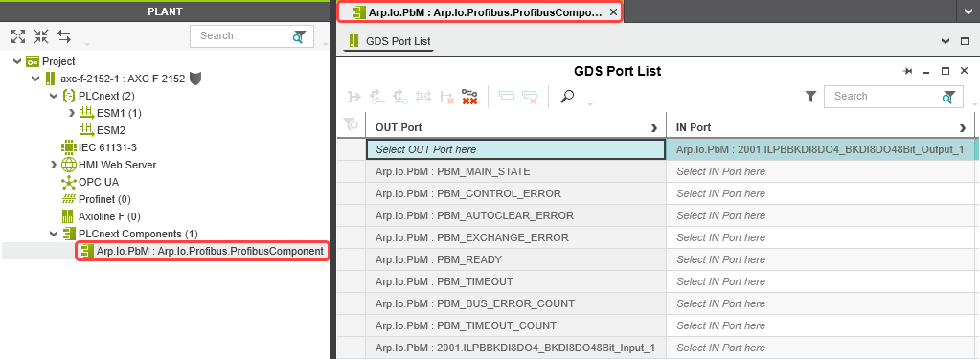This screenshot has width=980, height=359.
Task: Click the shield icon beside AXC F 2152
Action: tap(194, 79)
